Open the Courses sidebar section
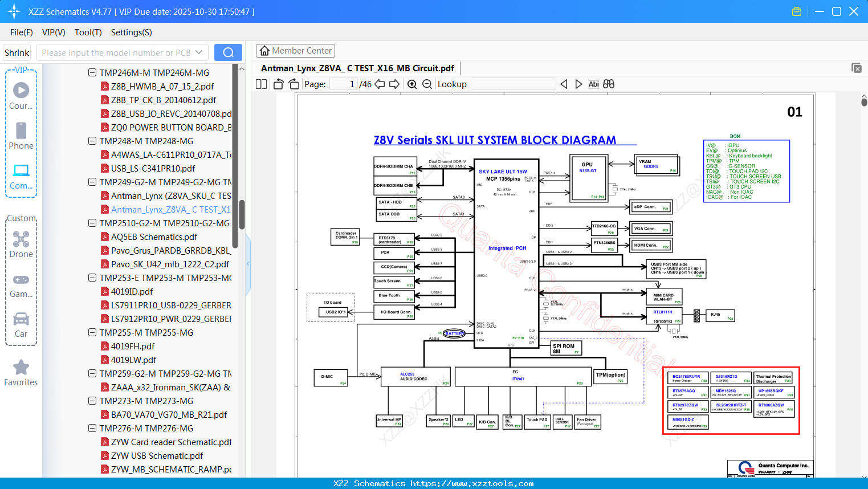The height and width of the screenshot is (489, 868). 21,95
